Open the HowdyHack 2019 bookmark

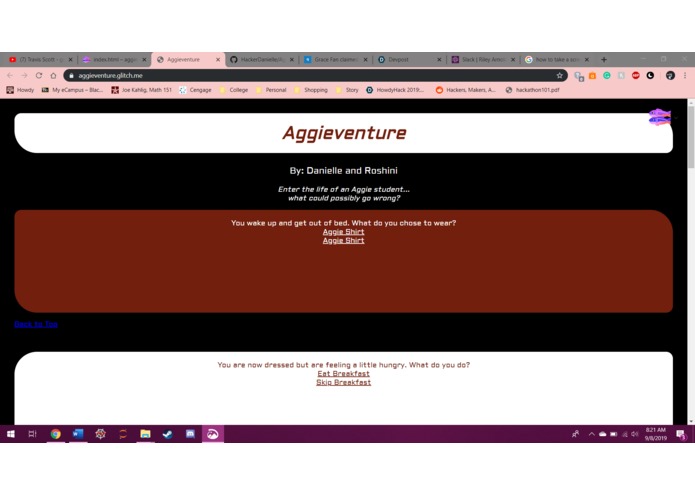point(395,90)
